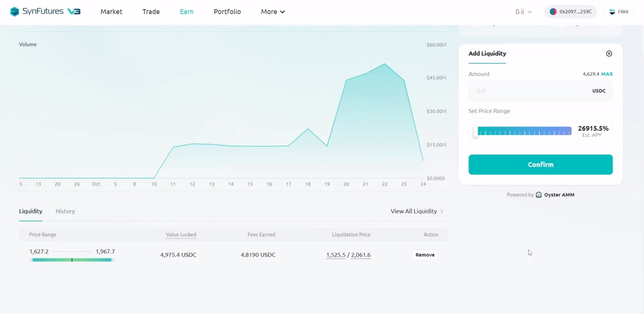The width and height of the screenshot is (644, 314).
Task: Click the wallet avatar icon
Action: pos(553,12)
